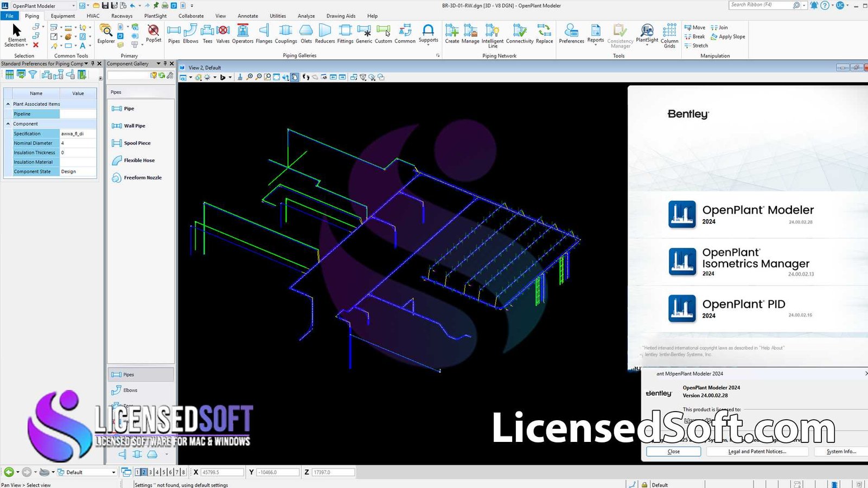Select Wall Pipe in Component Gallery
The image size is (868, 488).
[x=129, y=126]
